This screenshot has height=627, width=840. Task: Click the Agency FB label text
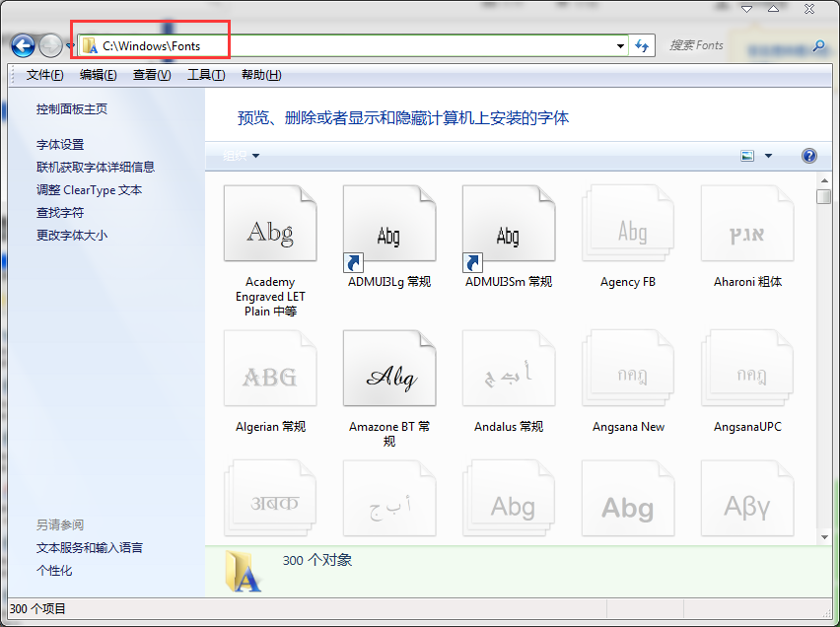point(628,282)
